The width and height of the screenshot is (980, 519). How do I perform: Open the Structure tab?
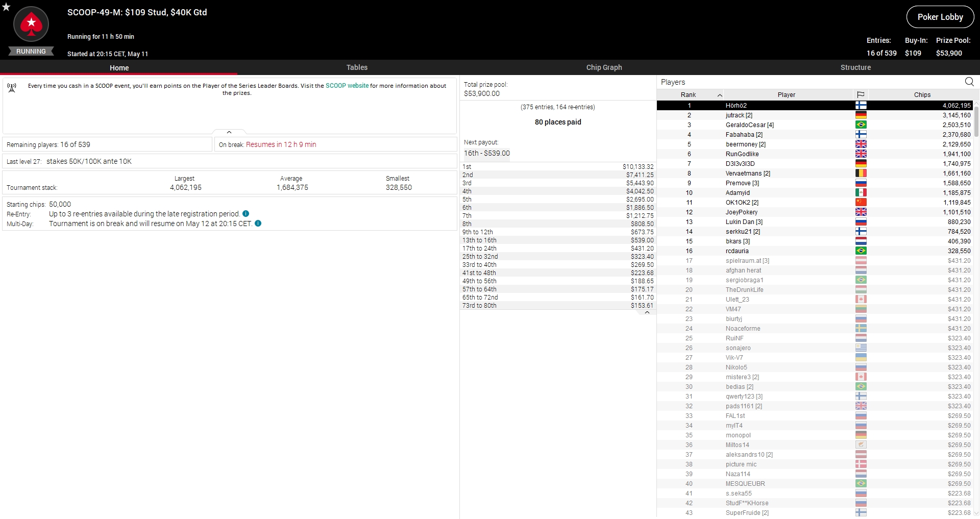(855, 67)
